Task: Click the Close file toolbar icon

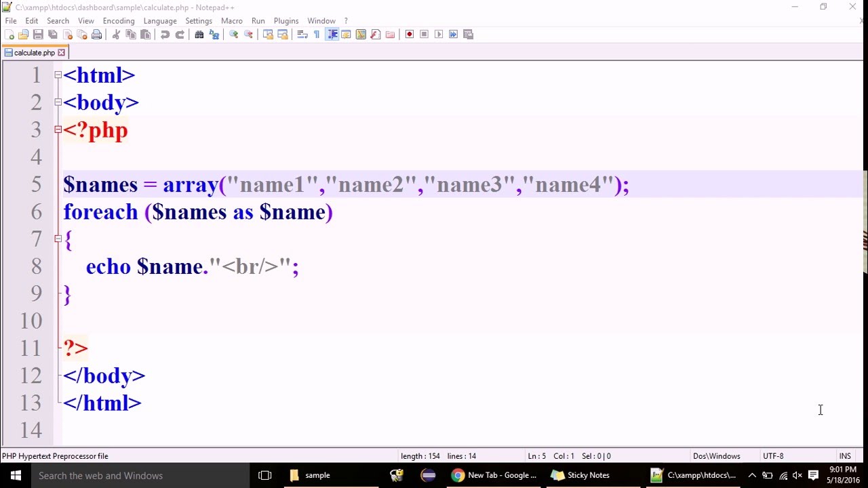Action: [68, 35]
